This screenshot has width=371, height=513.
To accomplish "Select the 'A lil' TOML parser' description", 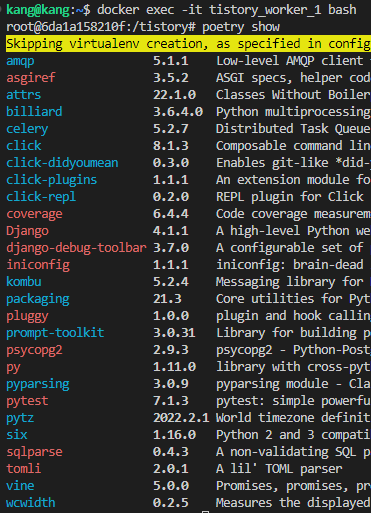I will click(x=279, y=469).
